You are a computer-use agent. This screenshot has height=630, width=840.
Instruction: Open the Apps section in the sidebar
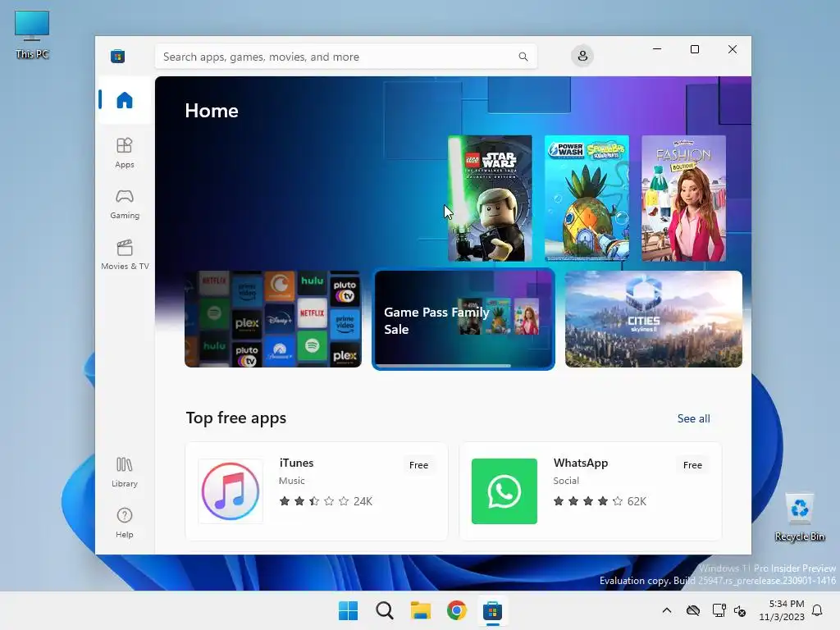[125, 153]
